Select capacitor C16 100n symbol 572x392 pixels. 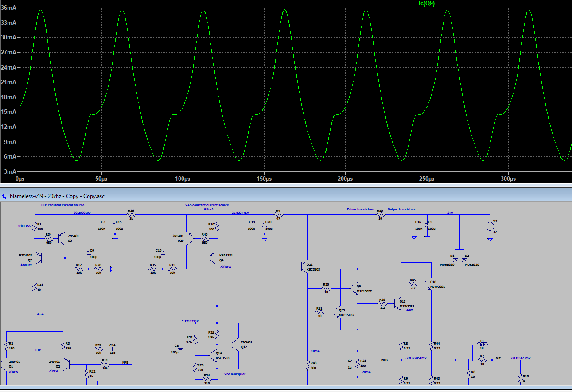pos(413,225)
